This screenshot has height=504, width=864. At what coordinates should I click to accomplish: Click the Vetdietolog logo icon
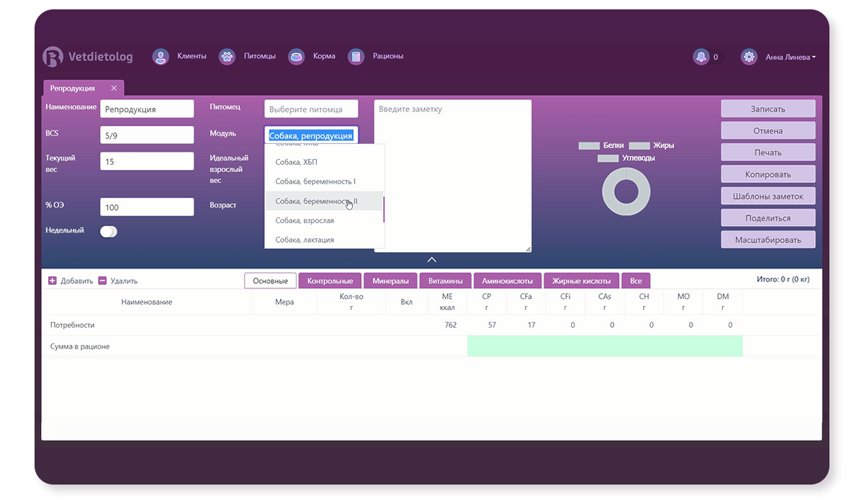coord(53,57)
